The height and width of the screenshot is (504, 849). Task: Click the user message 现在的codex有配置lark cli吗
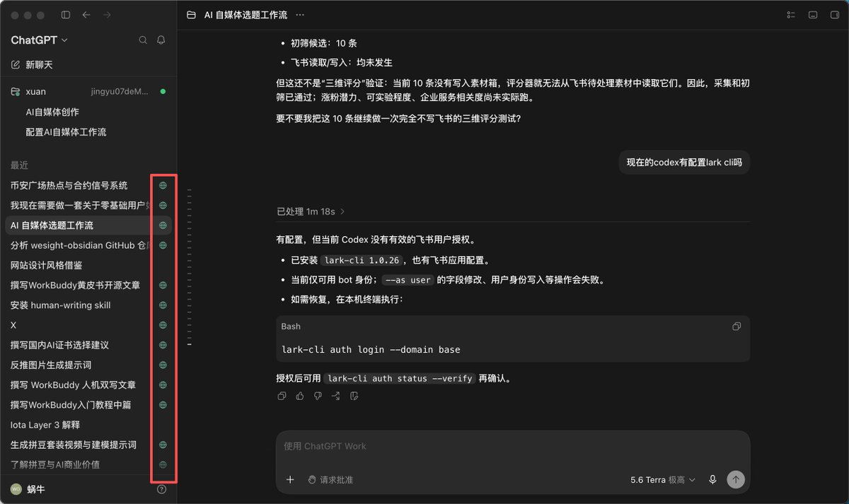[684, 163]
